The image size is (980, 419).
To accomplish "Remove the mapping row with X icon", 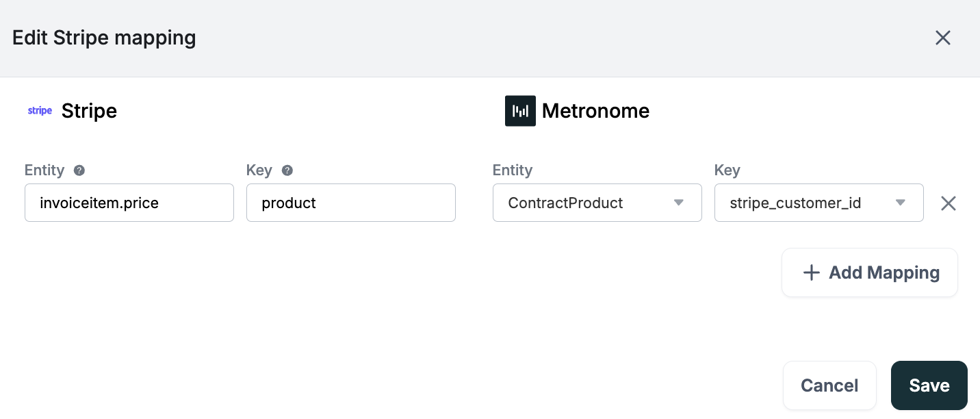I will click(x=948, y=203).
